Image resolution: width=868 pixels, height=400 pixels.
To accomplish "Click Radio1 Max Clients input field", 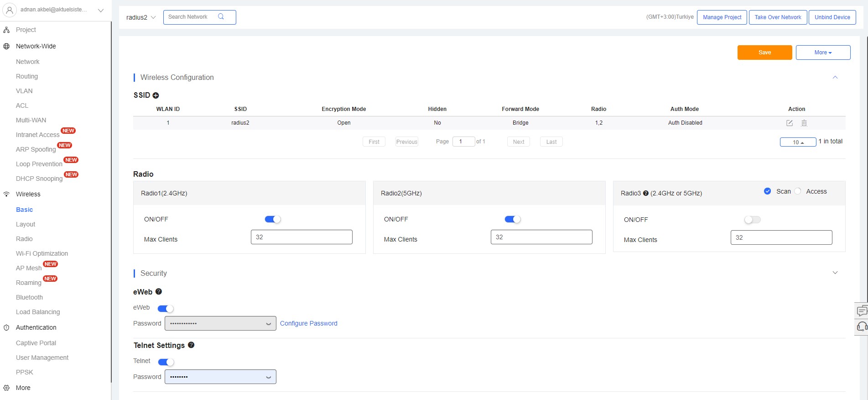I will 301,237.
